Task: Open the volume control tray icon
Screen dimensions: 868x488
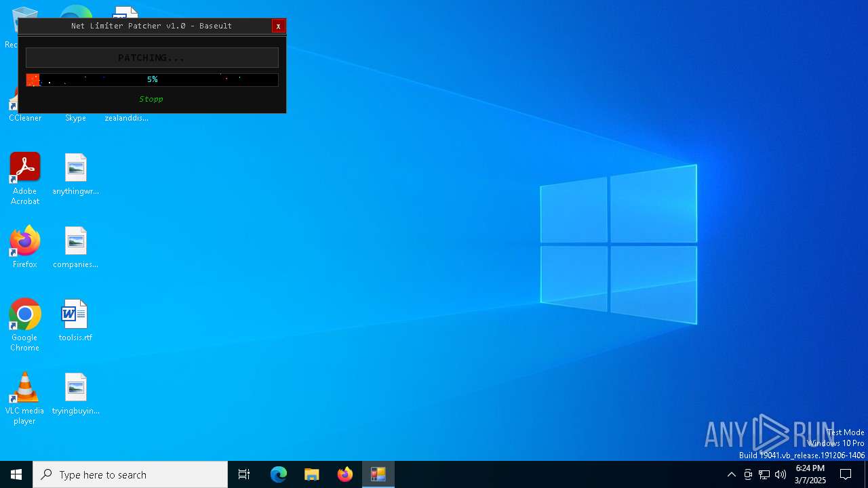Action: (781, 474)
